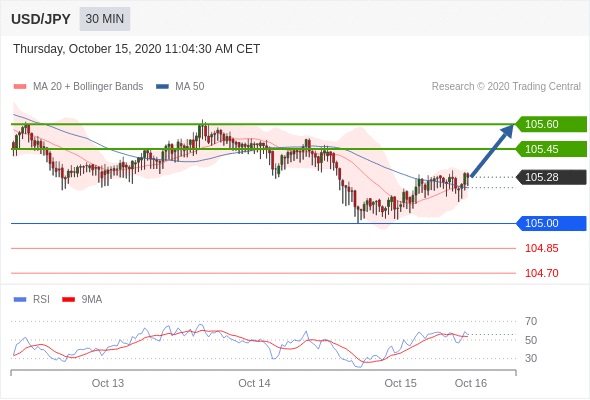Click the red 104.85 support label
This screenshot has width=590, height=400.
pyautogui.click(x=541, y=248)
